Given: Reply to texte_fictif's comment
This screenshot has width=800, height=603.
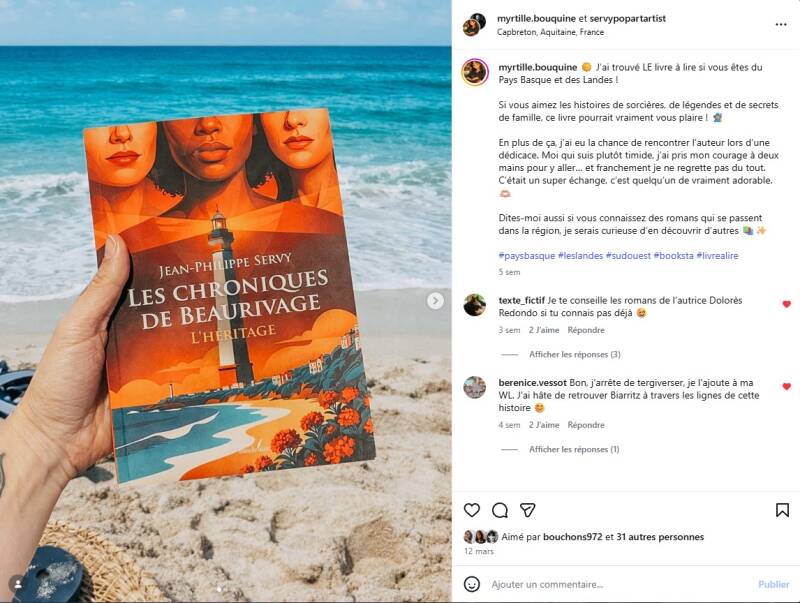Looking at the screenshot, I should click(586, 330).
